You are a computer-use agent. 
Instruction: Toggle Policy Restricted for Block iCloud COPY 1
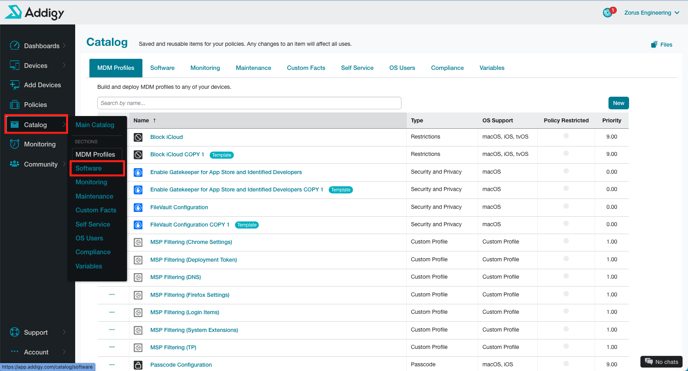point(566,153)
